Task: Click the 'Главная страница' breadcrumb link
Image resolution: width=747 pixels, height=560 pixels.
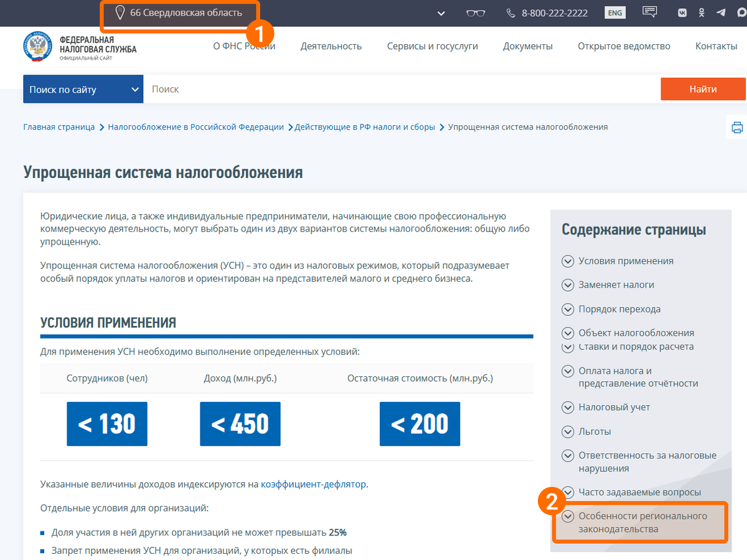Action: point(59,126)
